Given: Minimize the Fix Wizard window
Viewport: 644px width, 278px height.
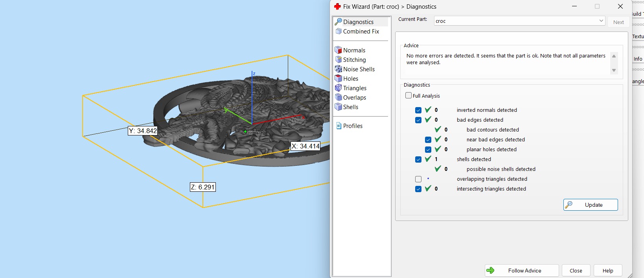Looking at the screenshot, I should [574, 6].
